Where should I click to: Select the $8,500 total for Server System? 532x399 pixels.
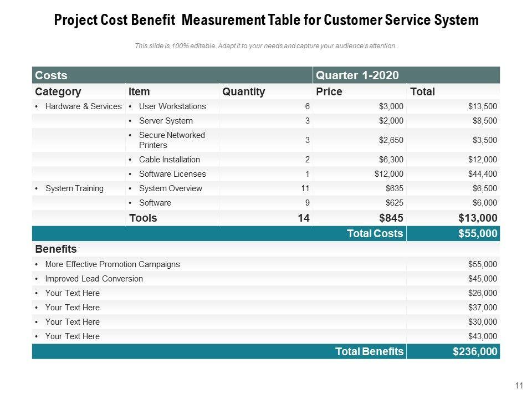pyautogui.click(x=485, y=121)
